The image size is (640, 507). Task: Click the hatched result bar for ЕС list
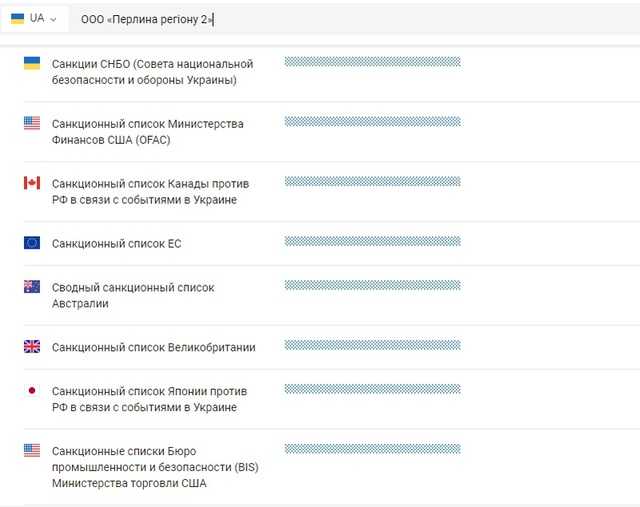pos(373,241)
